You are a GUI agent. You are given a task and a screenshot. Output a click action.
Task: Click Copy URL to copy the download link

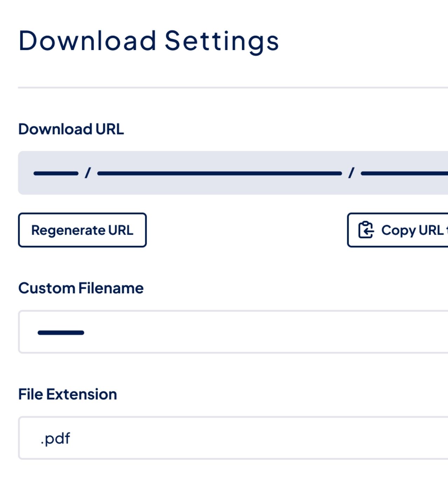pos(402,230)
